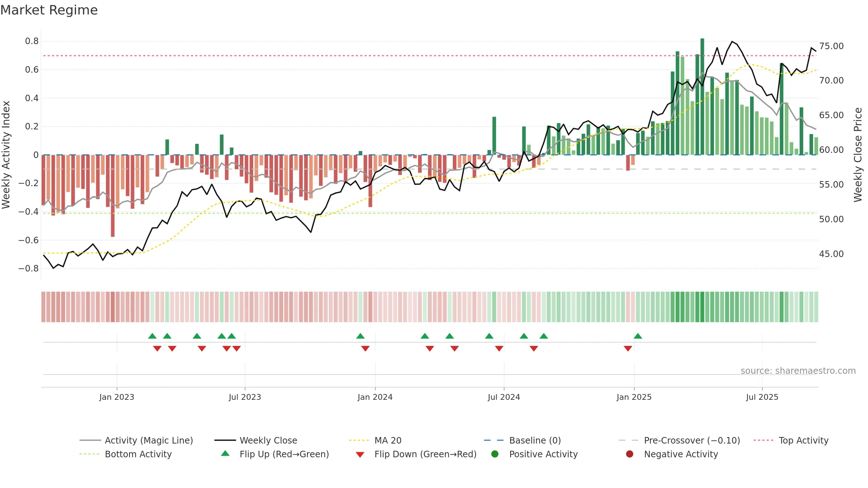Click the Weekly Activity Index axis title
The width and height of the screenshot is (868, 488).
[x=6, y=155]
